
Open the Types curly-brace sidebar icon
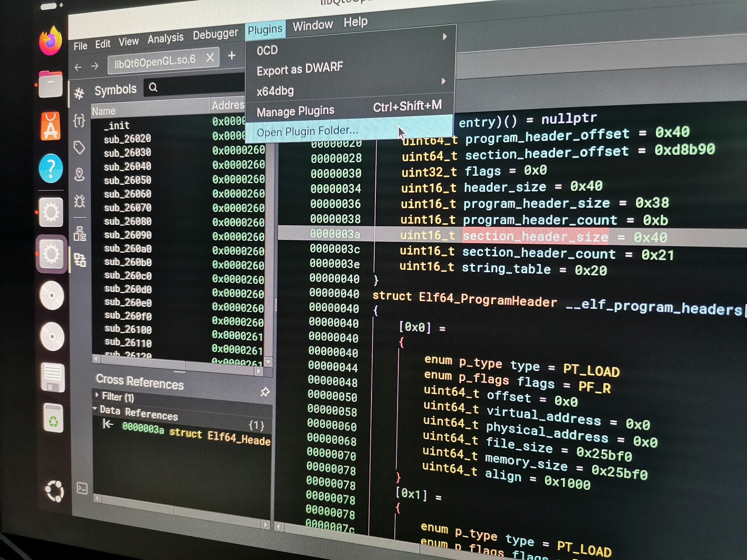(79, 121)
